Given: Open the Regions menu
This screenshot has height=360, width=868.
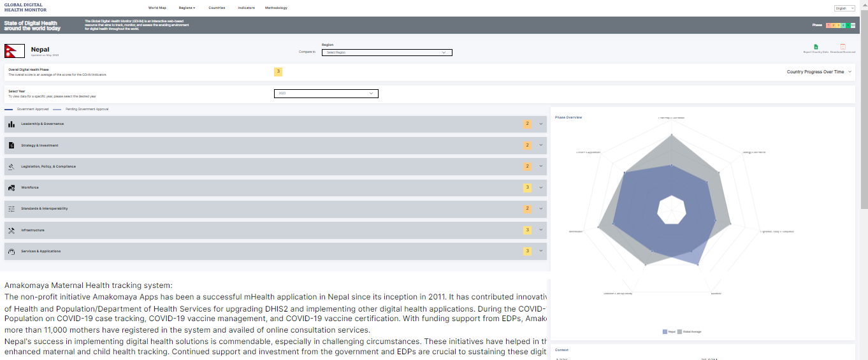Looking at the screenshot, I should (187, 8).
